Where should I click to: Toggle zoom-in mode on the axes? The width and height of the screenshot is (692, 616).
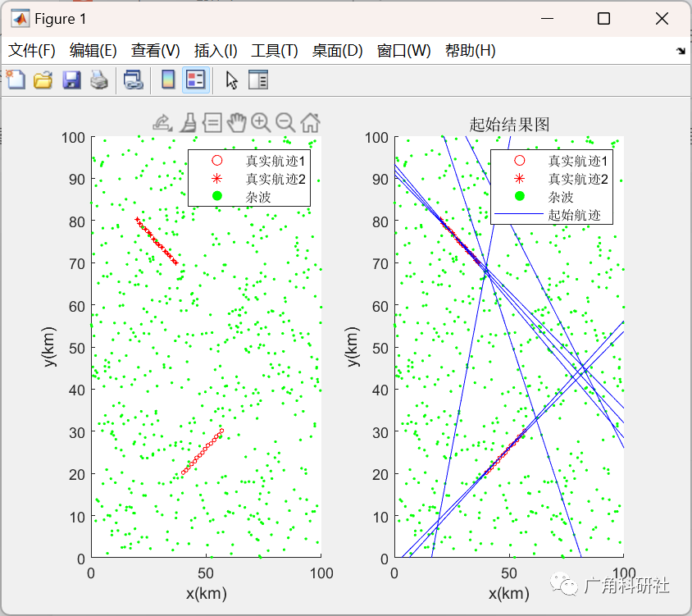pos(261,122)
